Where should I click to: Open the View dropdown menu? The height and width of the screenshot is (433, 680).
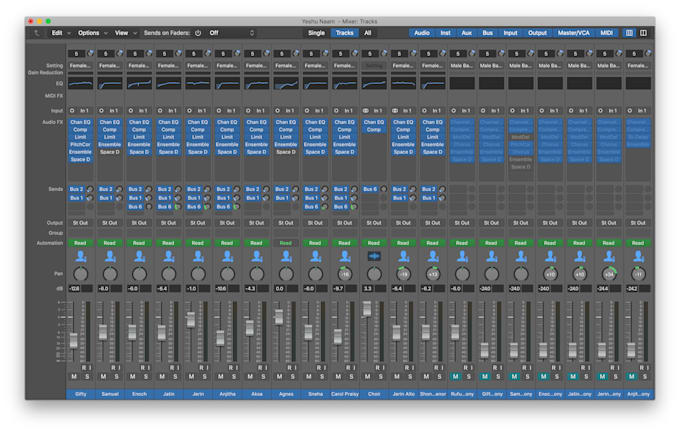[x=125, y=33]
